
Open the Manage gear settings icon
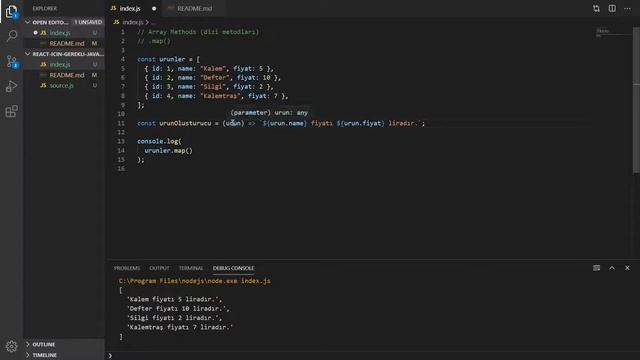(x=11, y=346)
